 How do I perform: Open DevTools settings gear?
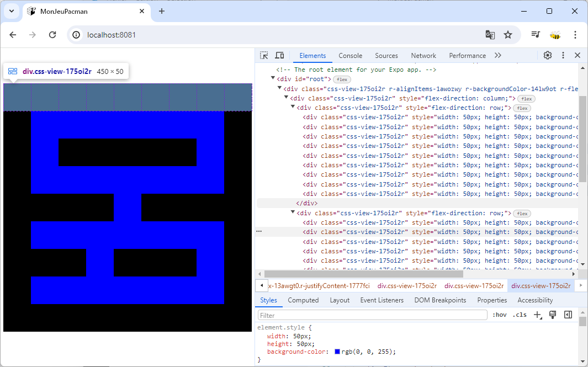click(x=547, y=55)
